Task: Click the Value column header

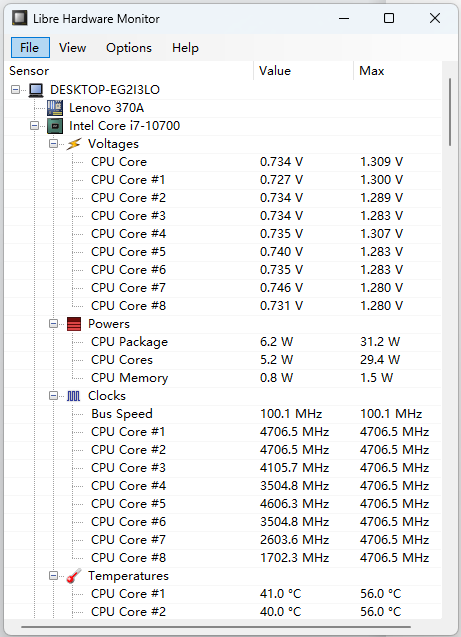Action: point(303,71)
